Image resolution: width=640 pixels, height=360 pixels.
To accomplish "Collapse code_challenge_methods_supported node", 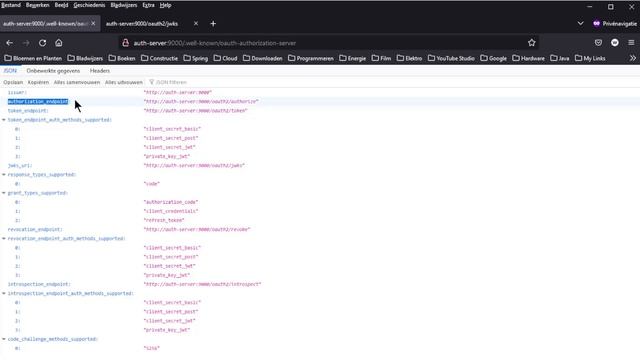I will (4, 339).
